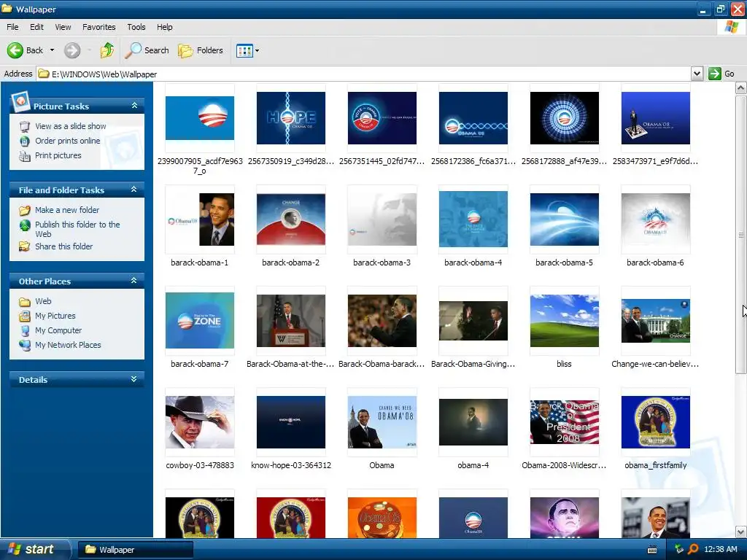Viewport: 747px width, 560px height.
Task: Click the Publish to Web globe icon
Action: tap(25, 225)
